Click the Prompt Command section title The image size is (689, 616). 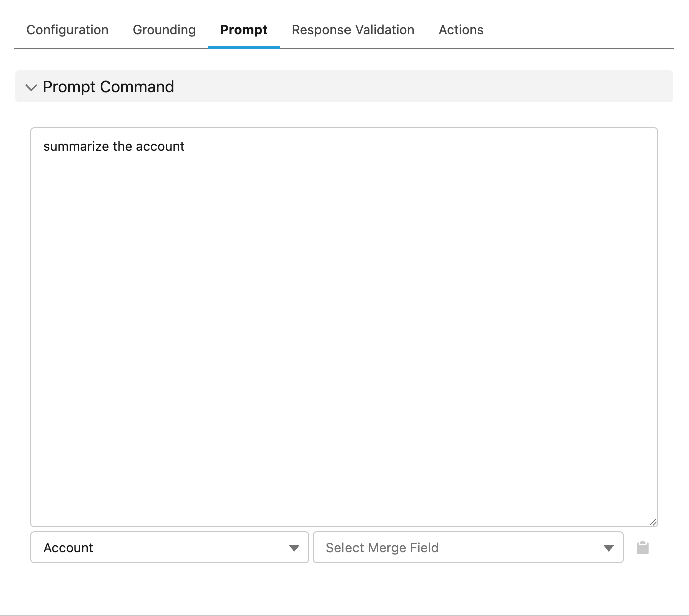[108, 87]
